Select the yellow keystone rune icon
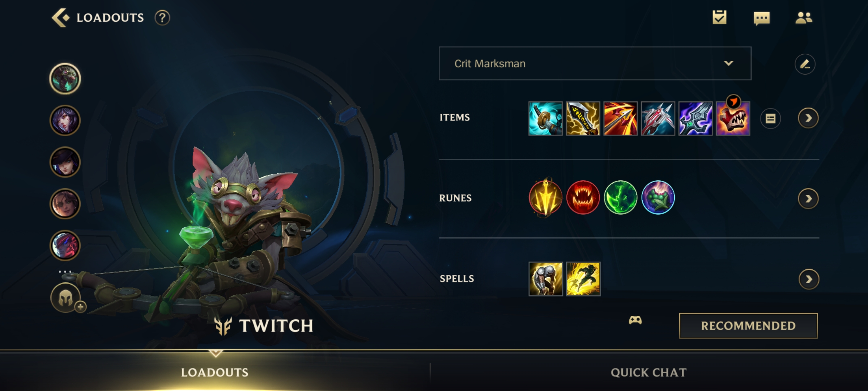Viewport: 868px width, 391px height. [x=545, y=197]
